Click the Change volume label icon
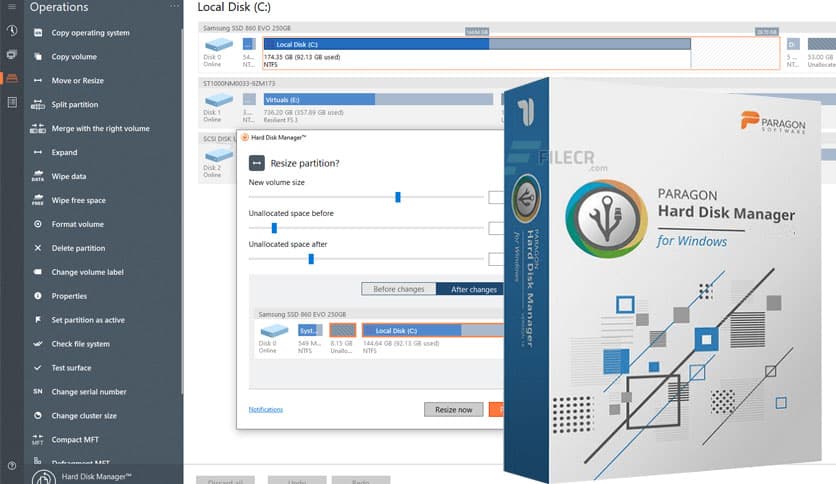This screenshot has width=836, height=484. pos(38,272)
